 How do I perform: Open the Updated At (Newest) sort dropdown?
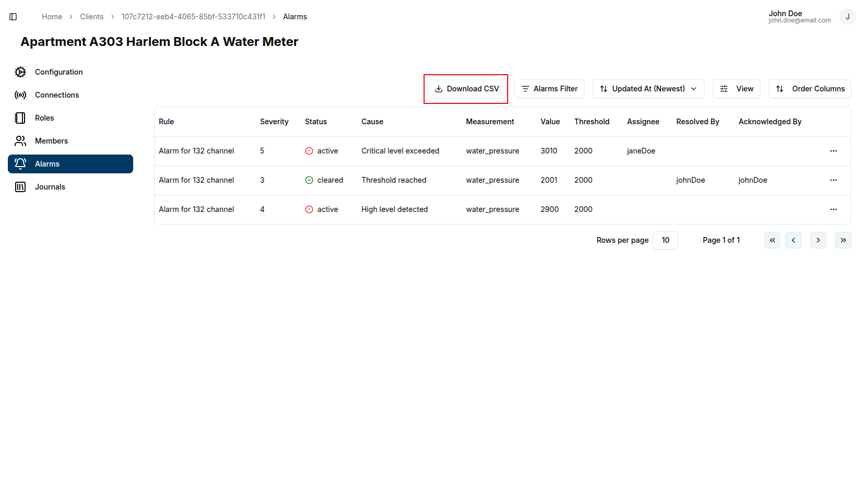pos(648,89)
